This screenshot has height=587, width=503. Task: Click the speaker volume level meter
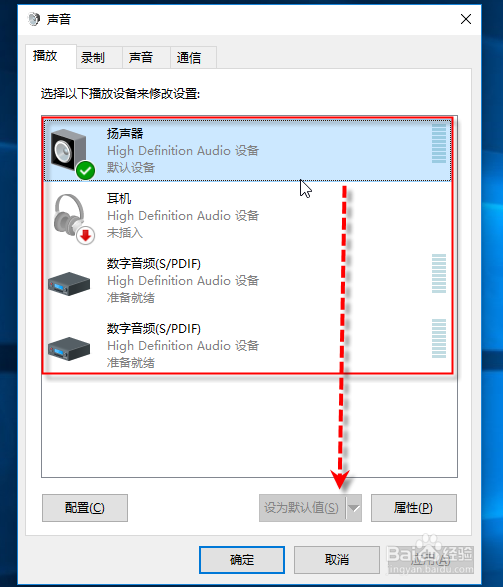pos(439,144)
